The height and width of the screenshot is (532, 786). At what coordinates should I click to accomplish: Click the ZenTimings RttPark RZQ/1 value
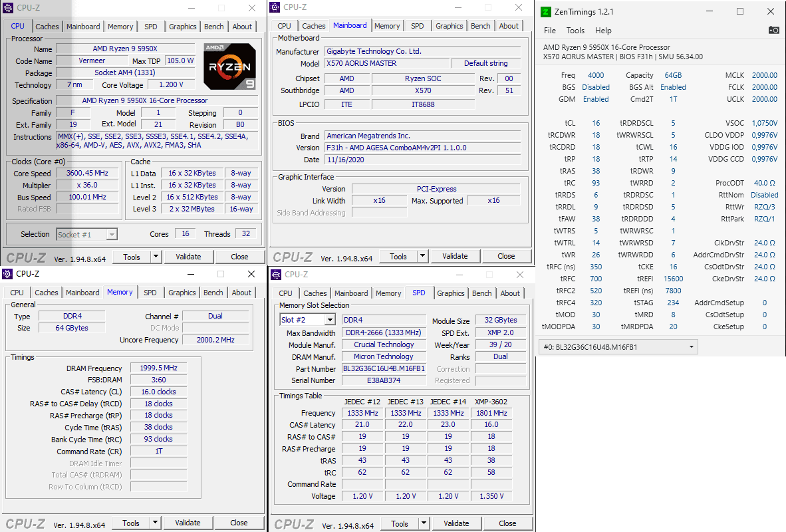click(765, 219)
